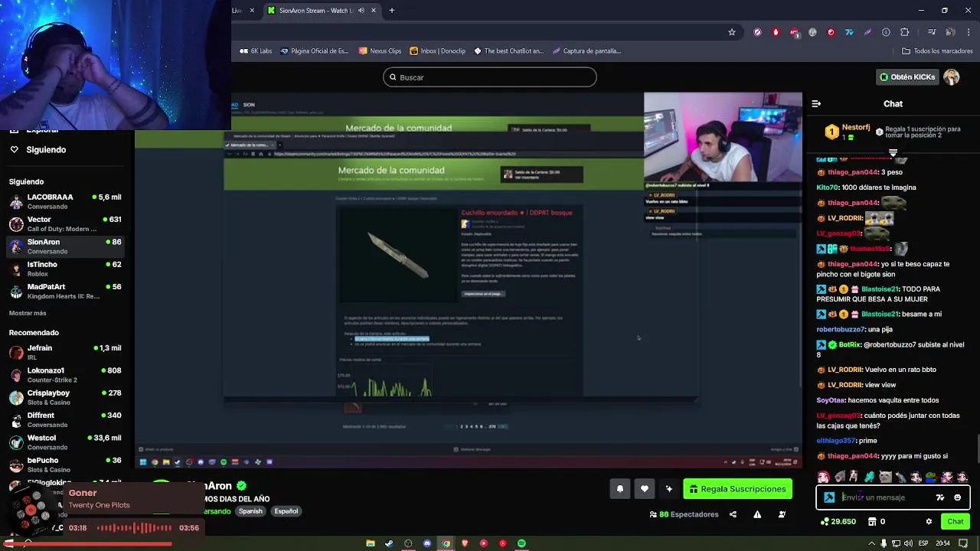Mute the SionAron Stream tab audio
Image resolution: width=980 pixels, height=551 pixels.
click(x=361, y=11)
